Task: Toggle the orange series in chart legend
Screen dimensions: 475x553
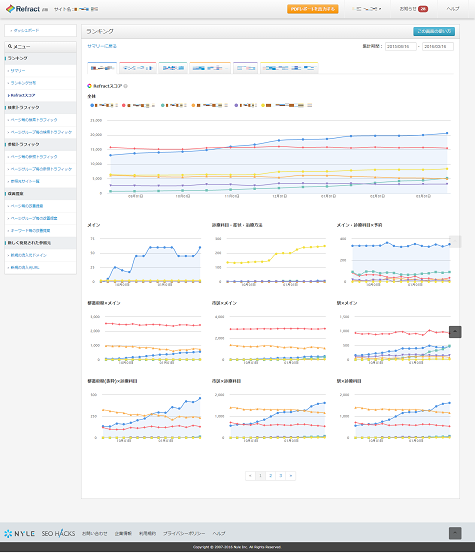Action: (210, 105)
